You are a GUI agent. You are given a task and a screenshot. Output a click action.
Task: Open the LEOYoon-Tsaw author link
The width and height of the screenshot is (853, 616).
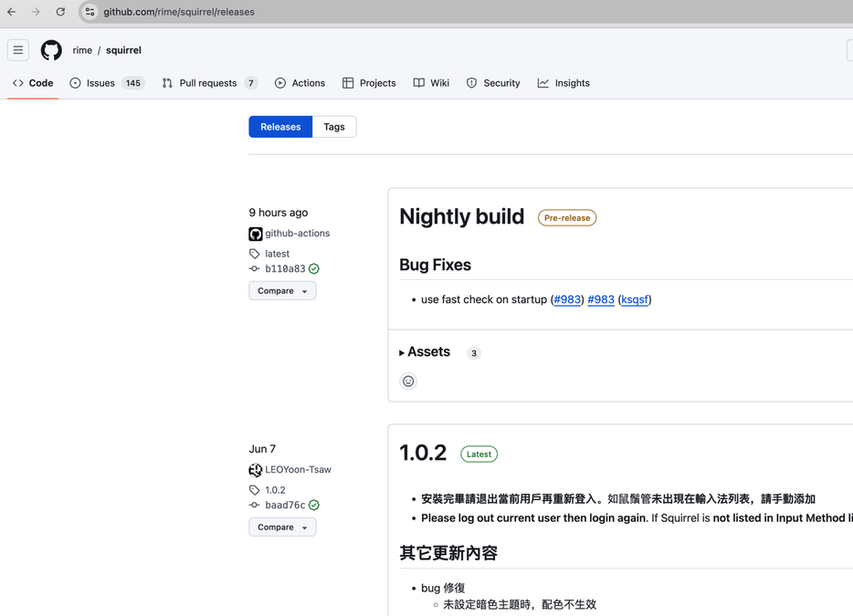[298, 470]
